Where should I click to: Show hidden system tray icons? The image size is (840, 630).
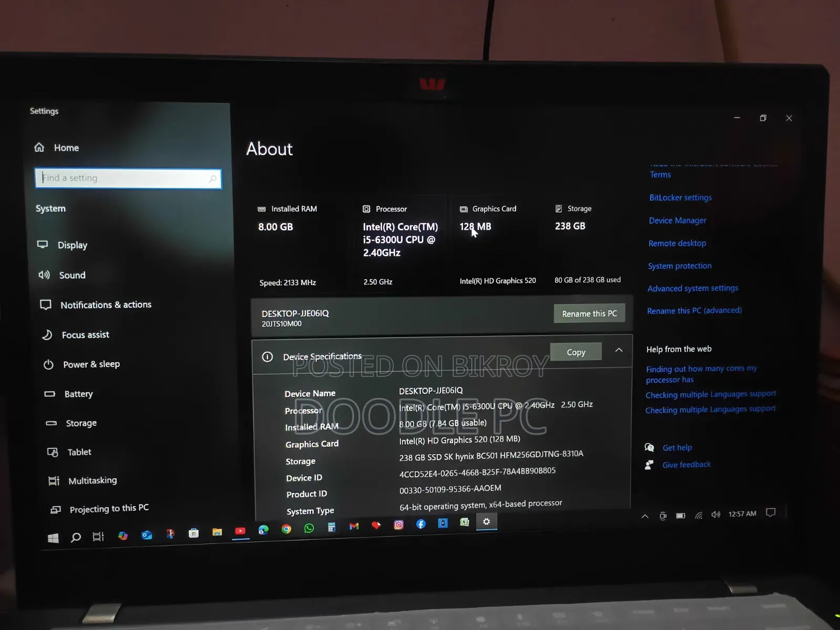(645, 517)
